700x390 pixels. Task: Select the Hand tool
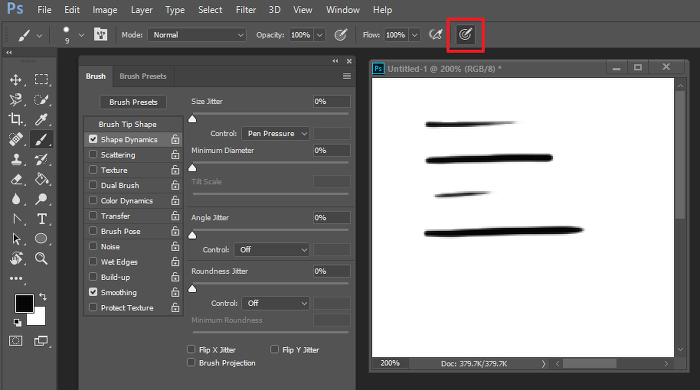coord(17,258)
